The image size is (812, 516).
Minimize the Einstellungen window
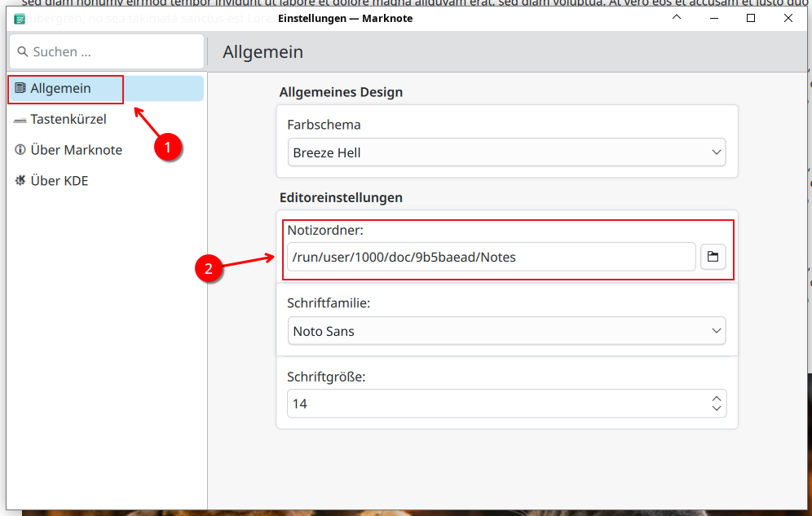[677, 18]
